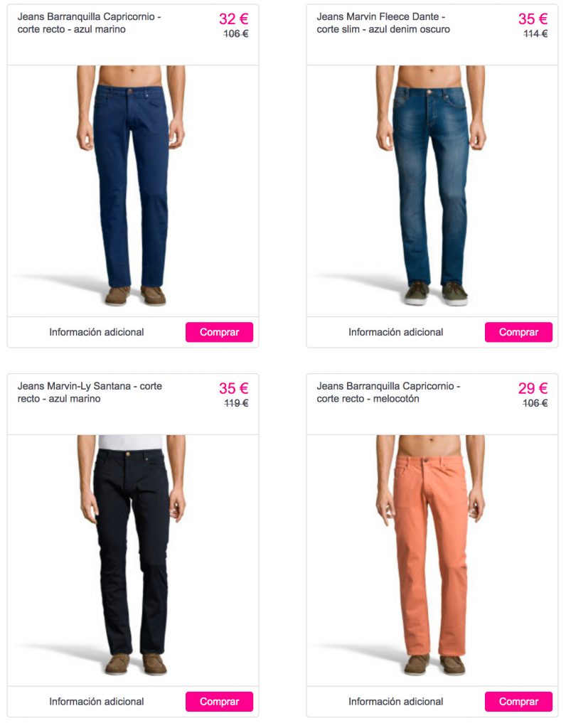Click the 29 € sale price
The height and width of the screenshot is (728, 566).
(533, 388)
